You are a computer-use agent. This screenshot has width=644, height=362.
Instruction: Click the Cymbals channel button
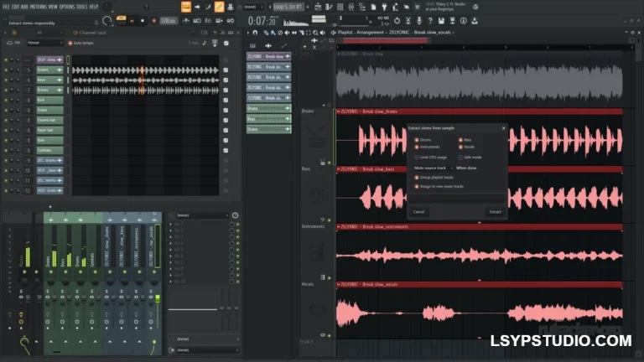pos(49,150)
